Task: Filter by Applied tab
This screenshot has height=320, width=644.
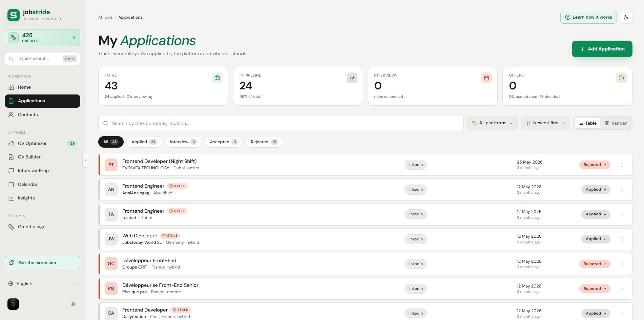Action: click(x=144, y=142)
